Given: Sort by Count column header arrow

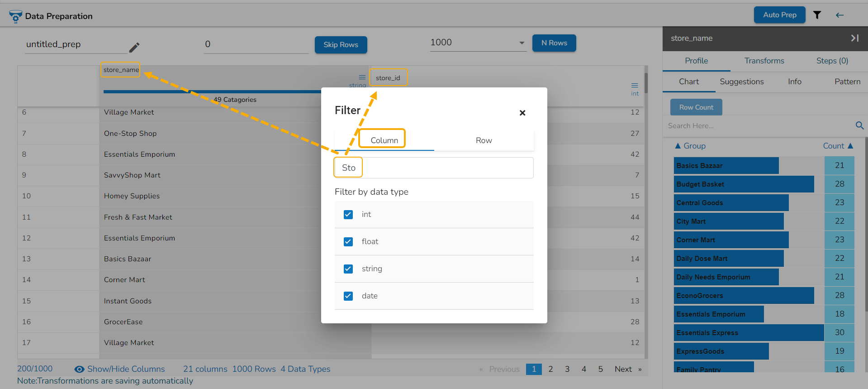Looking at the screenshot, I should (850, 146).
